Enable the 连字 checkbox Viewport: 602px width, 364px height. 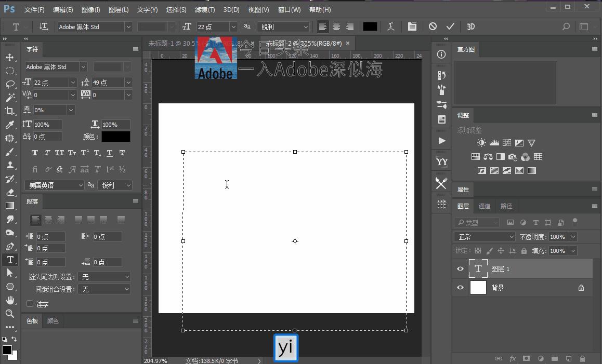(30, 304)
